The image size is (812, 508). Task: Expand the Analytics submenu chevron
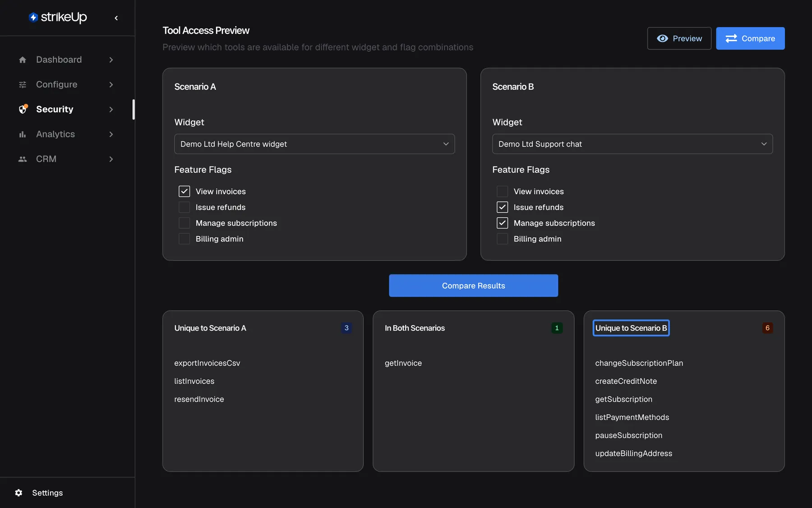(x=111, y=134)
